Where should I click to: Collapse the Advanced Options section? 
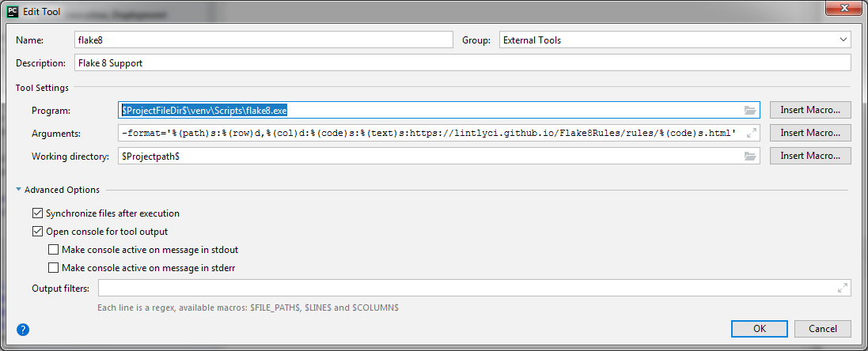point(19,190)
